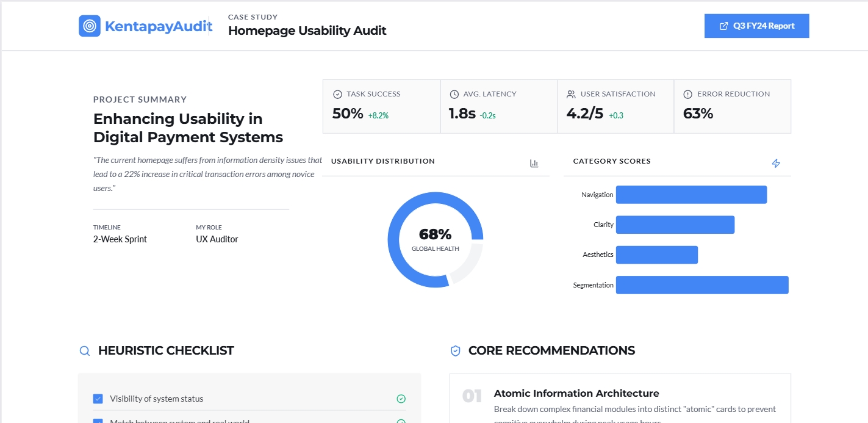Click the User Satisfaction people icon
868x423 pixels.
pos(571,95)
